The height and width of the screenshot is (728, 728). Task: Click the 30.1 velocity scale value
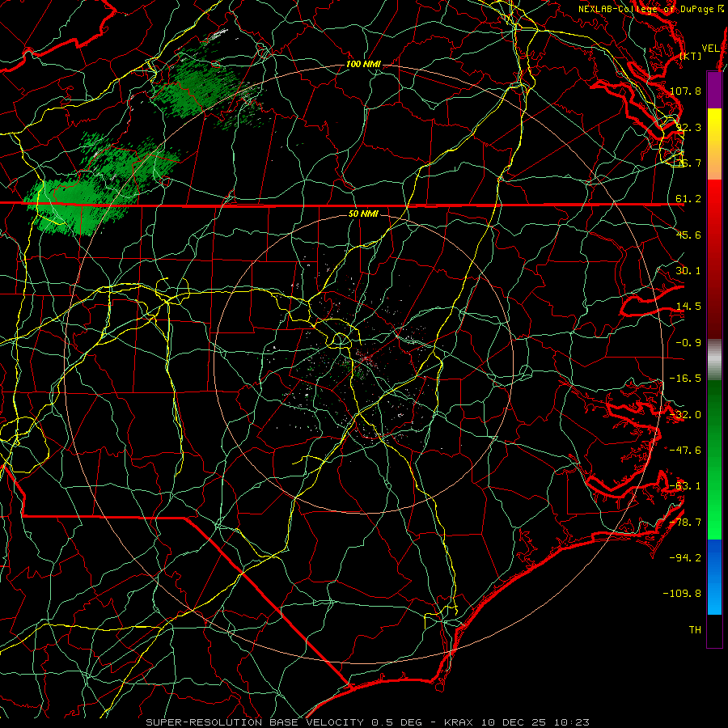pyautogui.click(x=688, y=271)
